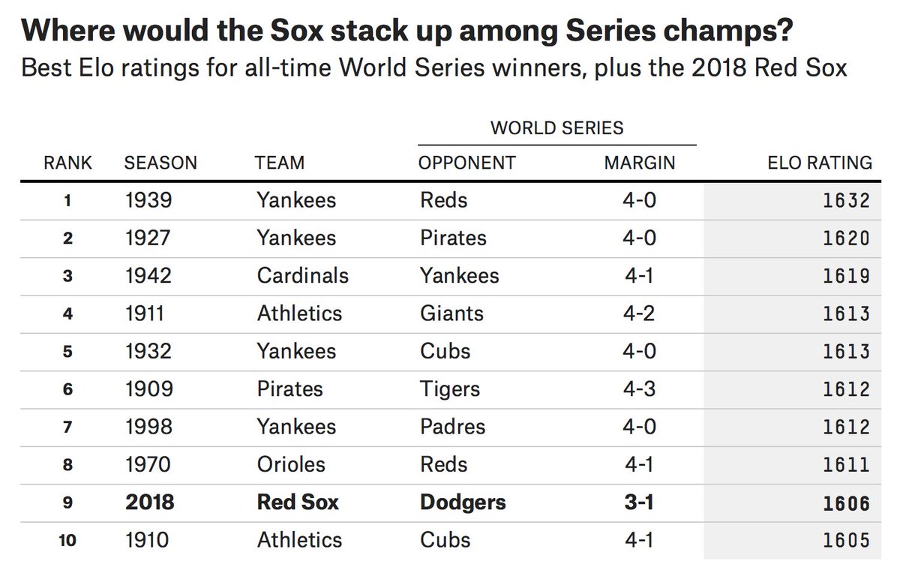Select the rank 10 cell
This screenshot has width=900, height=588.
pos(68,539)
